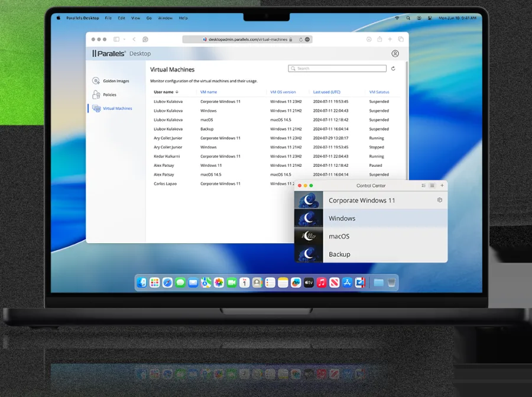Switch Control Center to expanded view

[423, 185]
